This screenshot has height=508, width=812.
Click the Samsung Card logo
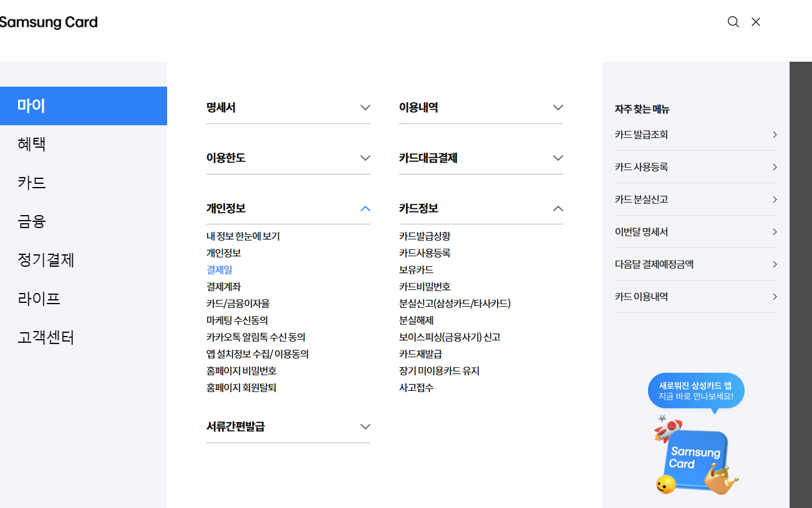(49, 22)
